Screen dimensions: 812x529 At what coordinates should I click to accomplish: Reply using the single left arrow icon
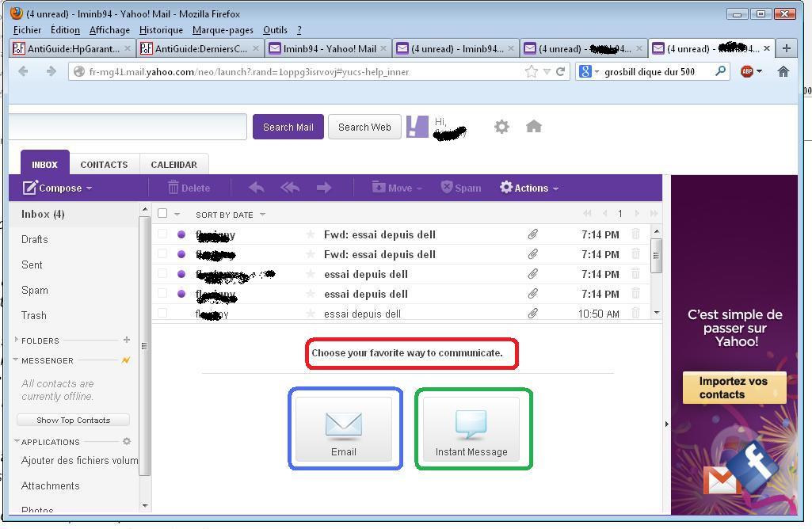point(257,188)
